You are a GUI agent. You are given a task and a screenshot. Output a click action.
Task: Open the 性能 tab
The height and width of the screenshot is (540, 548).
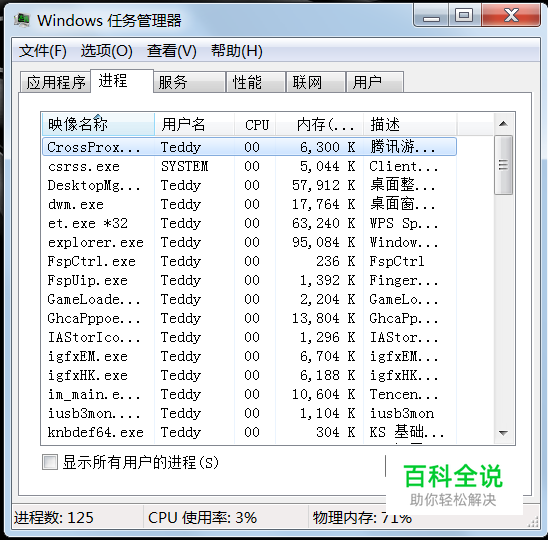256,82
